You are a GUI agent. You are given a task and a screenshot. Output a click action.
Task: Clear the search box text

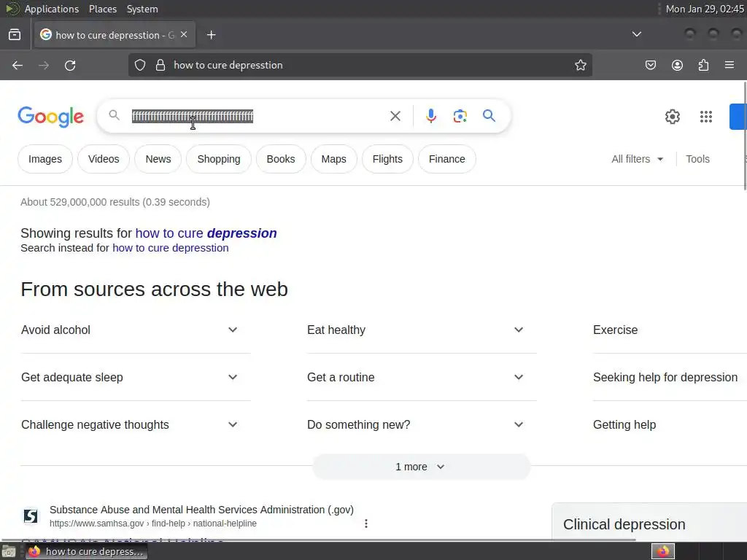[395, 116]
